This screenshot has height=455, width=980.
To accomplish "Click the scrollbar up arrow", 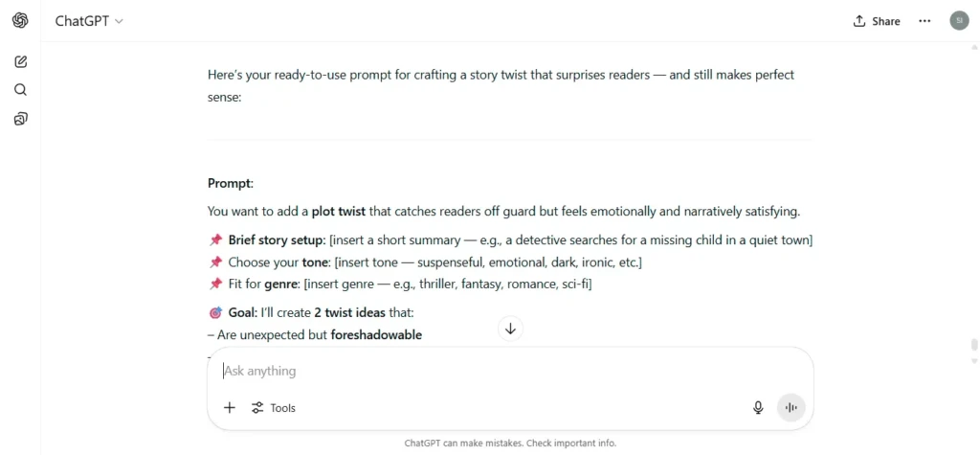I will tap(973, 47).
